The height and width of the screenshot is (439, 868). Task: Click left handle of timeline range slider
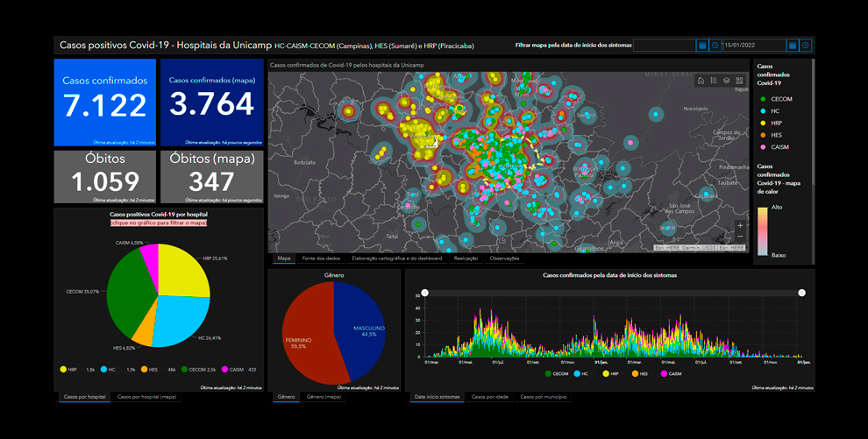(x=425, y=293)
